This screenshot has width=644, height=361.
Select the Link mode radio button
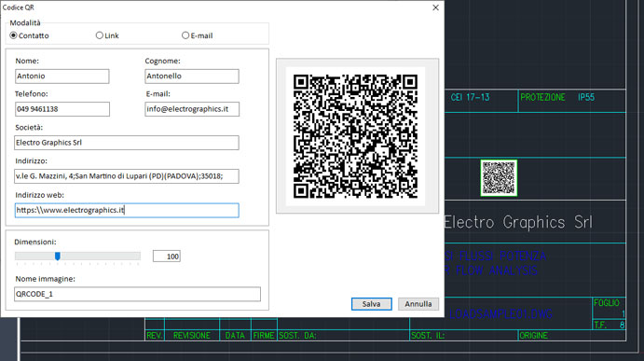100,35
